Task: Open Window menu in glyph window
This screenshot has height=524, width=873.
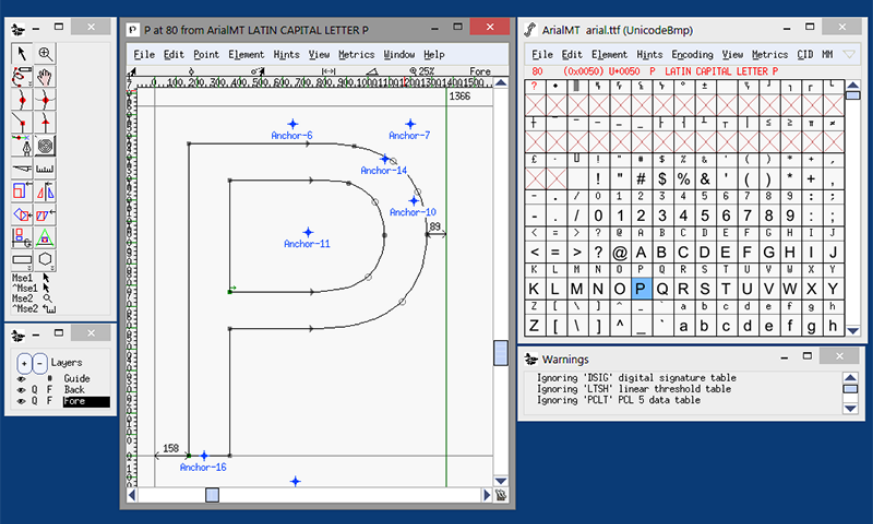Action: click(399, 55)
